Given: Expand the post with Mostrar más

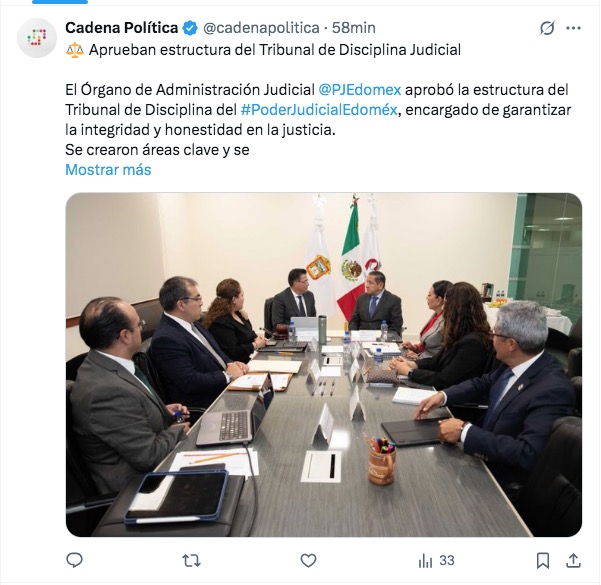Looking at the screenshot, I should [108, 169].
